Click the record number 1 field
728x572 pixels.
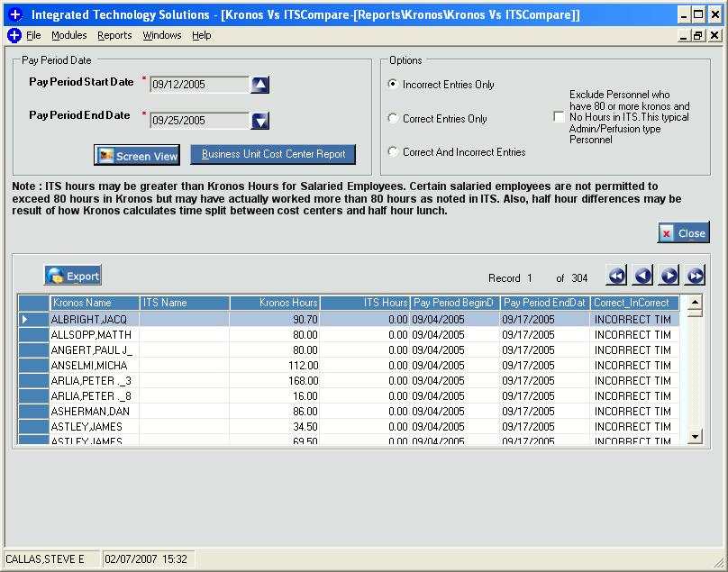pos(529,278)
